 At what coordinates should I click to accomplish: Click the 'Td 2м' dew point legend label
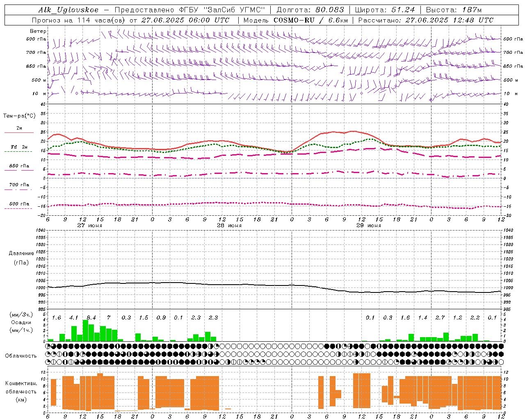(x=19, y=147)
